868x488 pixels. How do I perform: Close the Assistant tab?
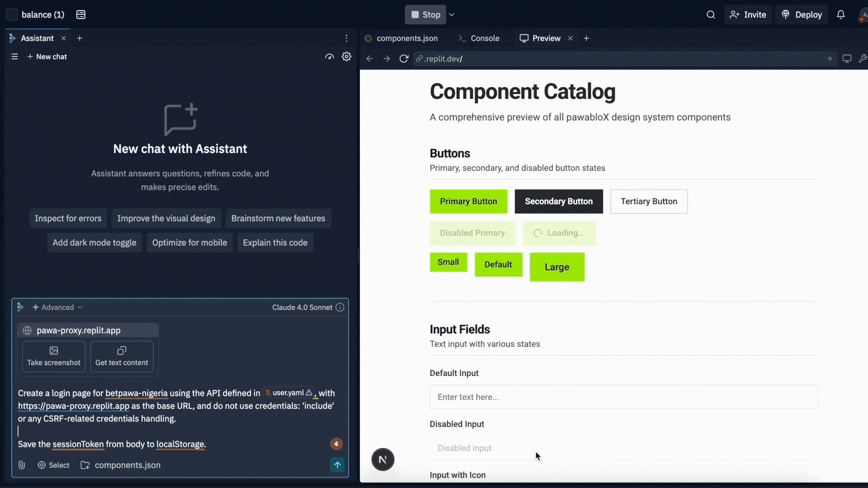coord(64,38)
